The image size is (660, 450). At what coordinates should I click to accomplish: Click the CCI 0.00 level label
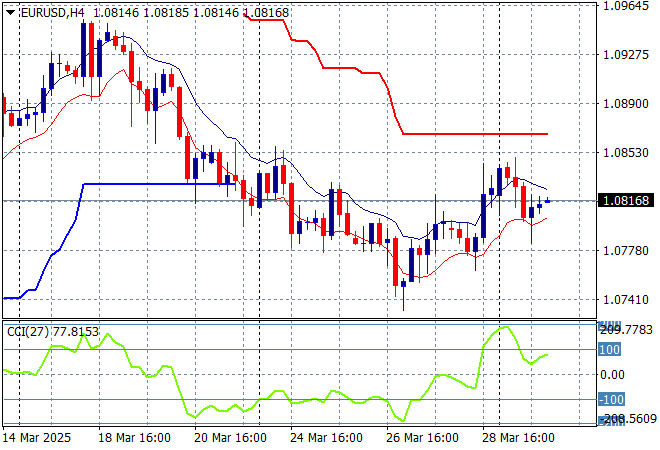[x=612, y=375]
